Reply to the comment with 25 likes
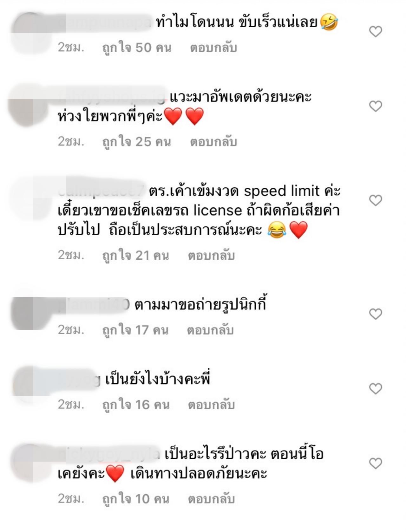The width and height of the screenshot is (406, 532). tap(213, 142)
